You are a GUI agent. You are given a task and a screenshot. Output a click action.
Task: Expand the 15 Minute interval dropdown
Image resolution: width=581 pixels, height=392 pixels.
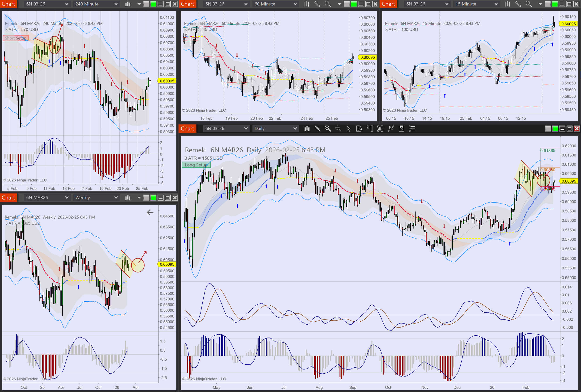[x=476, y=4]
